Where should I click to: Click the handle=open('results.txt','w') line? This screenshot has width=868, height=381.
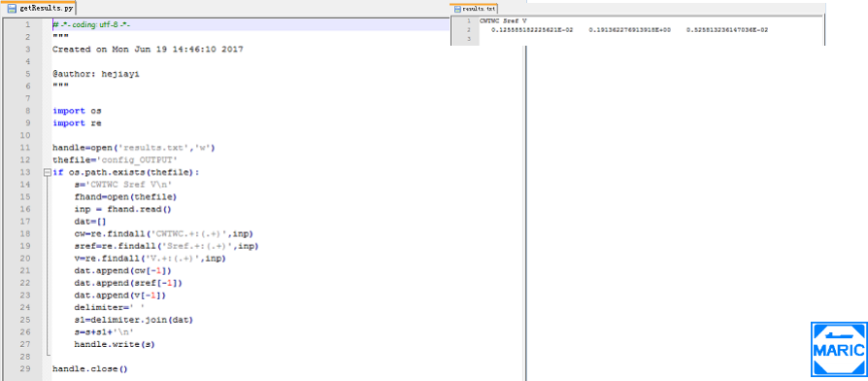(x=133, y=148)
